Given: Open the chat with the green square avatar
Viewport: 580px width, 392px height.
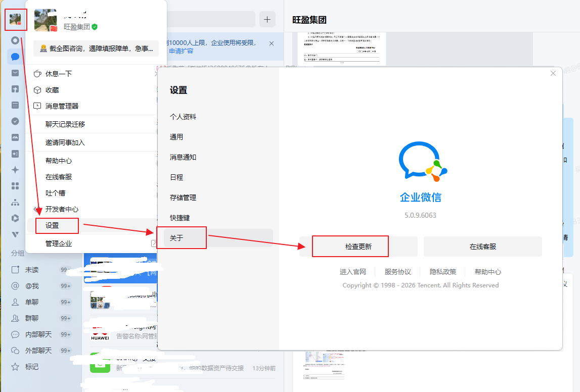Looking at the screenshot, I should click(184, 362).
